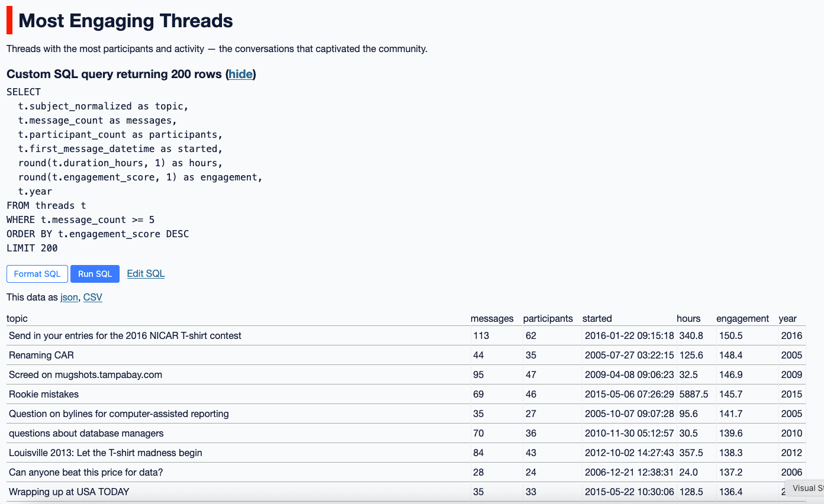824x504 pixels.
Task: Open the Edit SQL link
Action: 146,273
